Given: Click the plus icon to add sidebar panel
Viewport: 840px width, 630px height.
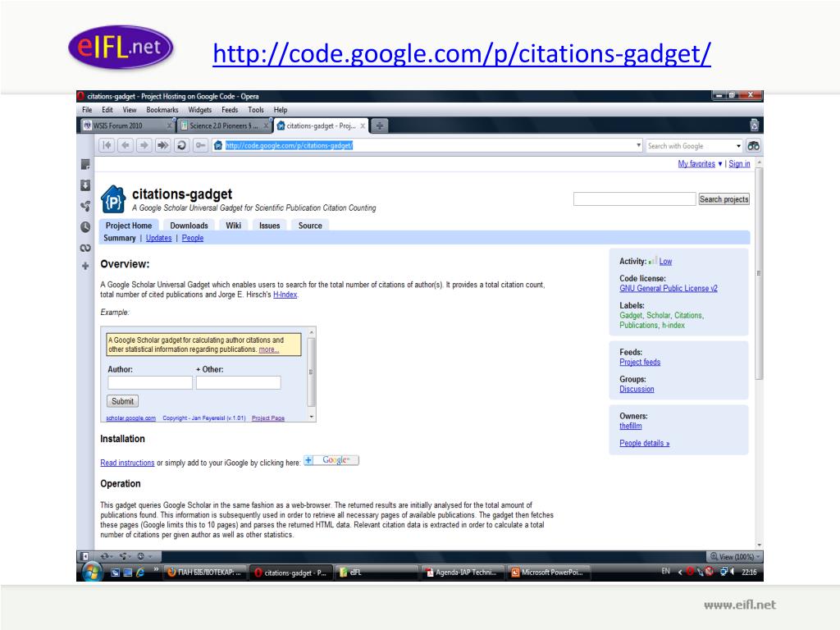Looking at the screenshot, I should pyautogui.click(x=85, y=266).
